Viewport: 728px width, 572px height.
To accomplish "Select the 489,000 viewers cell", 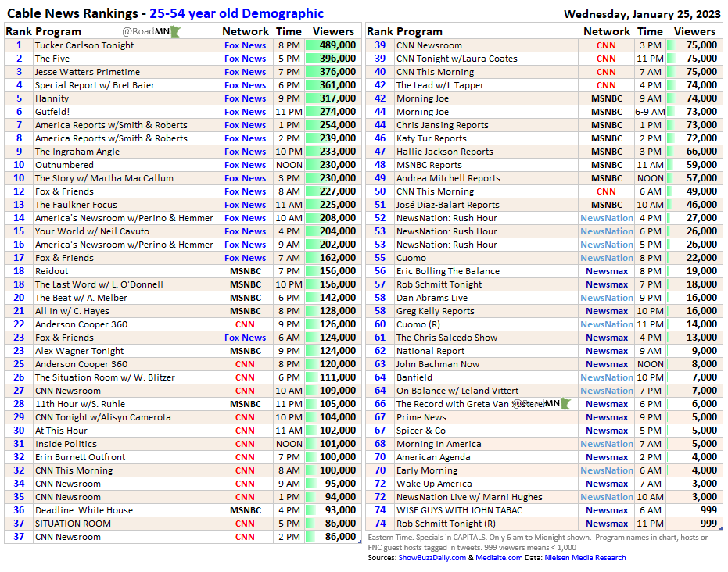I will point(333,45).
